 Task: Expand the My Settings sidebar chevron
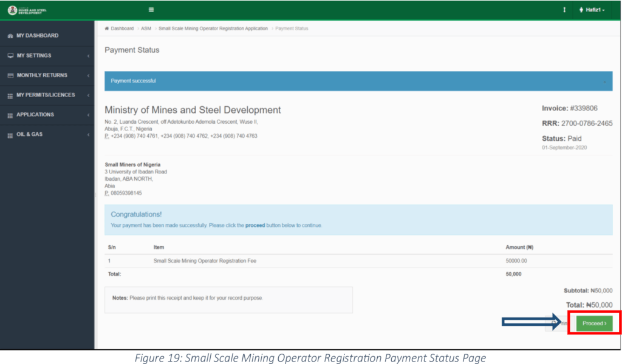coord(88,56)
